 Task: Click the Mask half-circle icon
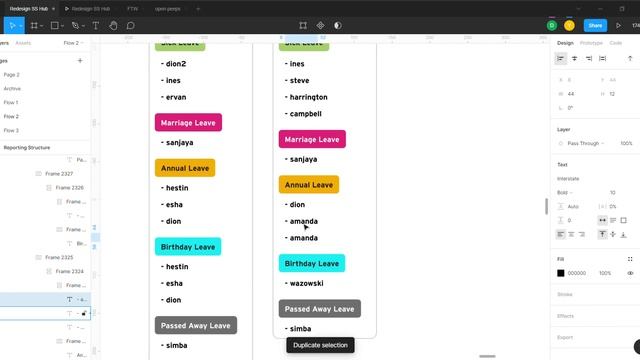pos(338,26)
